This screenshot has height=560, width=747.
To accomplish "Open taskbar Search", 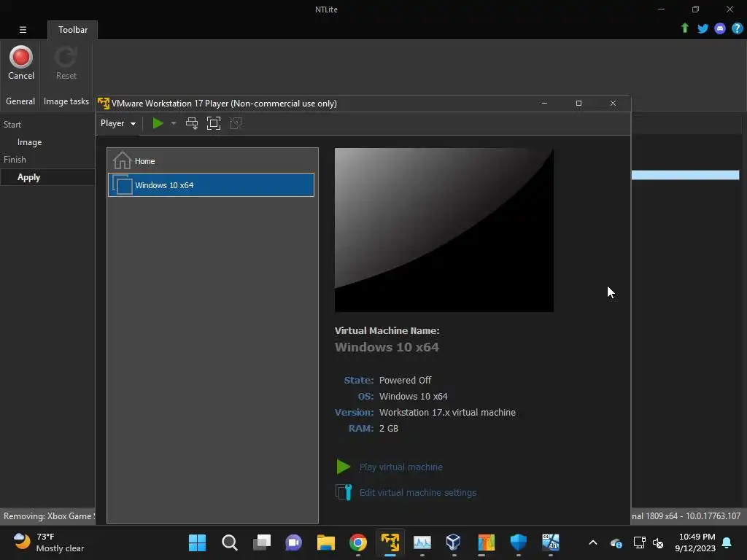I will point(229,542).
